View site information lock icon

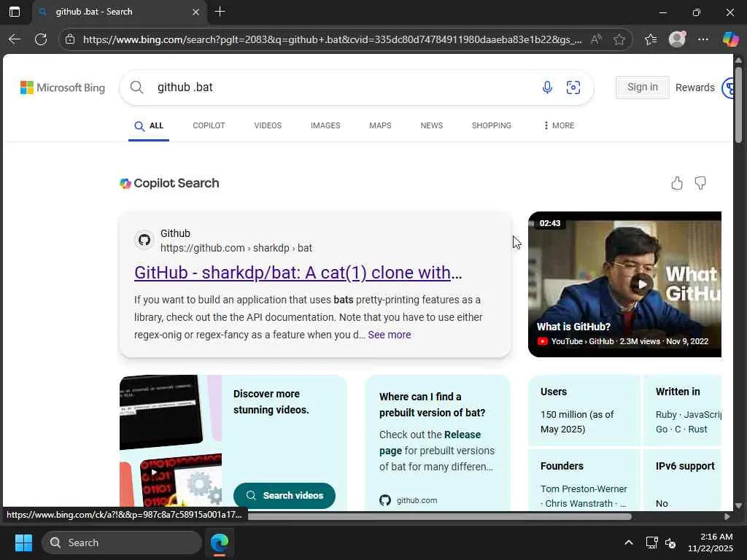pos(70,39)
